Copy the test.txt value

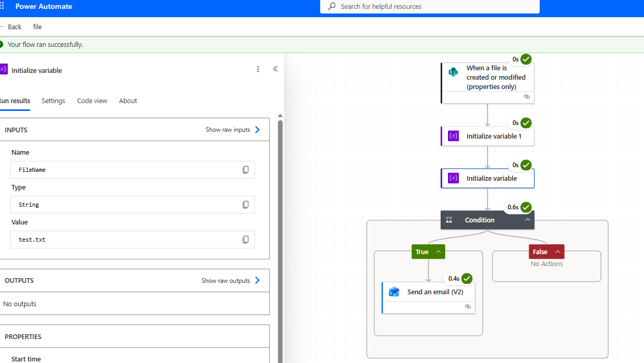246,240
